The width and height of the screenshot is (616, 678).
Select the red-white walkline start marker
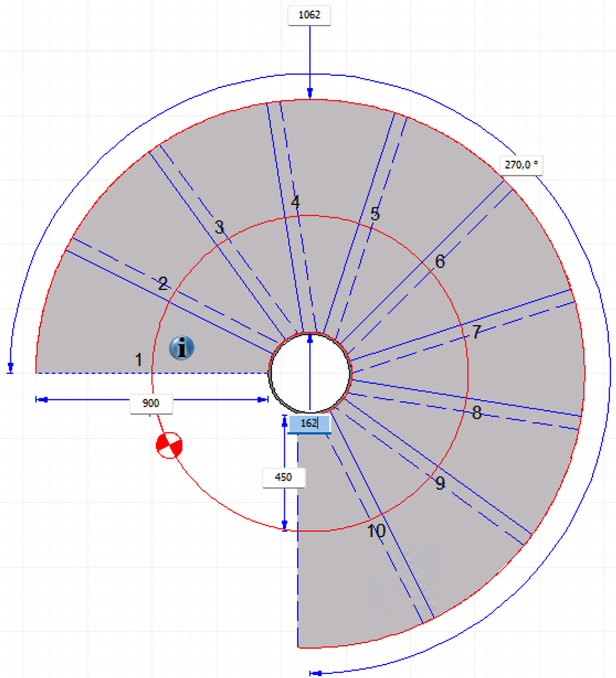[169, 445]
